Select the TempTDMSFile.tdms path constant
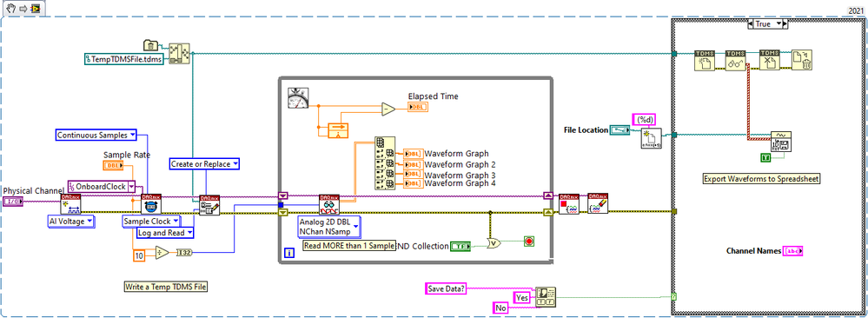This screenshot has width=868, height=318. click(124, 58)
